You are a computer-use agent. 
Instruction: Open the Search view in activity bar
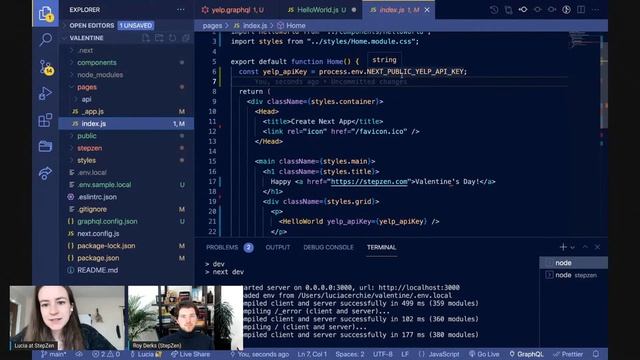[45, 40]
